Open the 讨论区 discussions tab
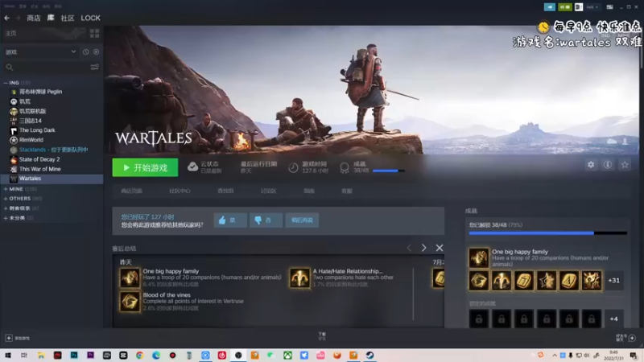 268,191
